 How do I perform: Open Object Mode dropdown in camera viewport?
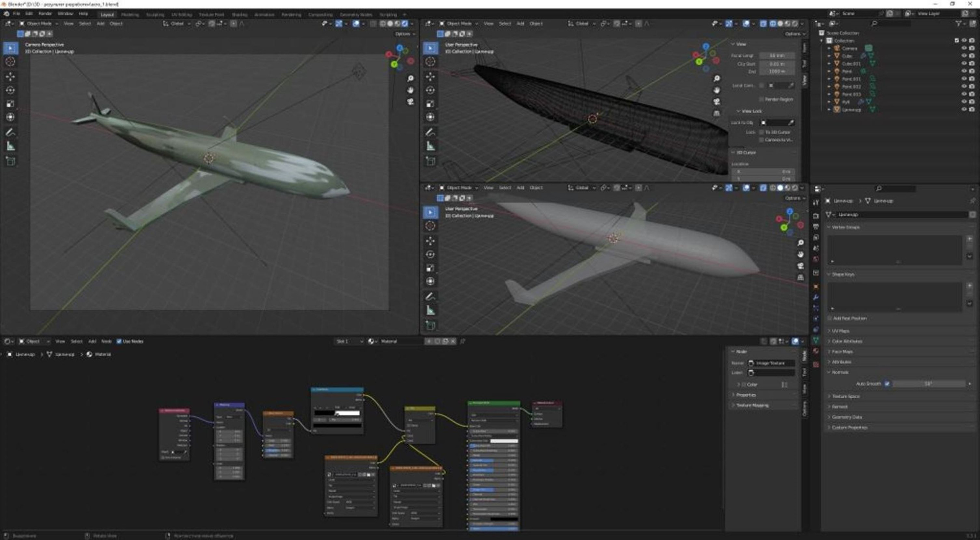click(x=39, y=24)
